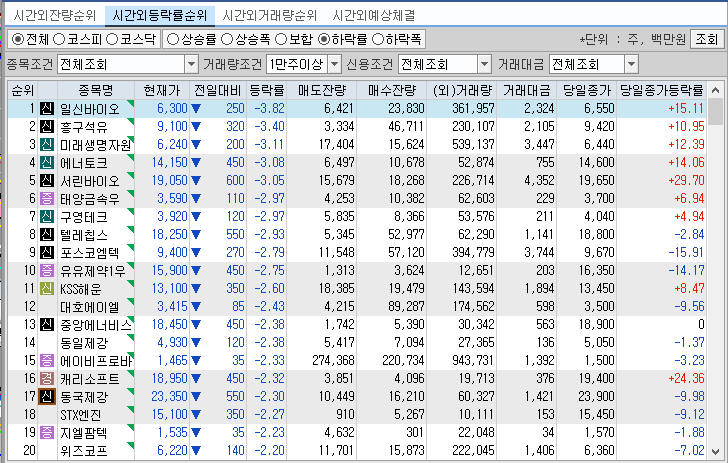Sort by 등락률 column header

pos(266,90)
